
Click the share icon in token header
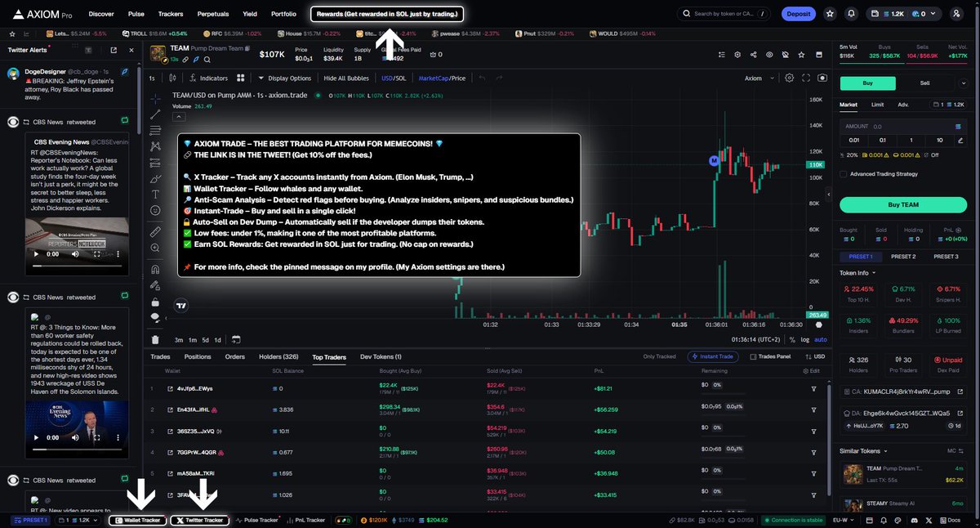752,55
